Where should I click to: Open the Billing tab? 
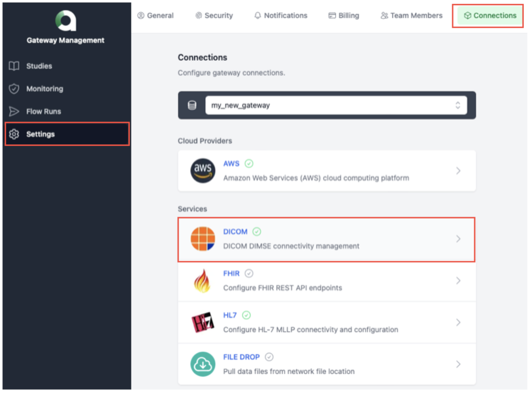(344, 15)
